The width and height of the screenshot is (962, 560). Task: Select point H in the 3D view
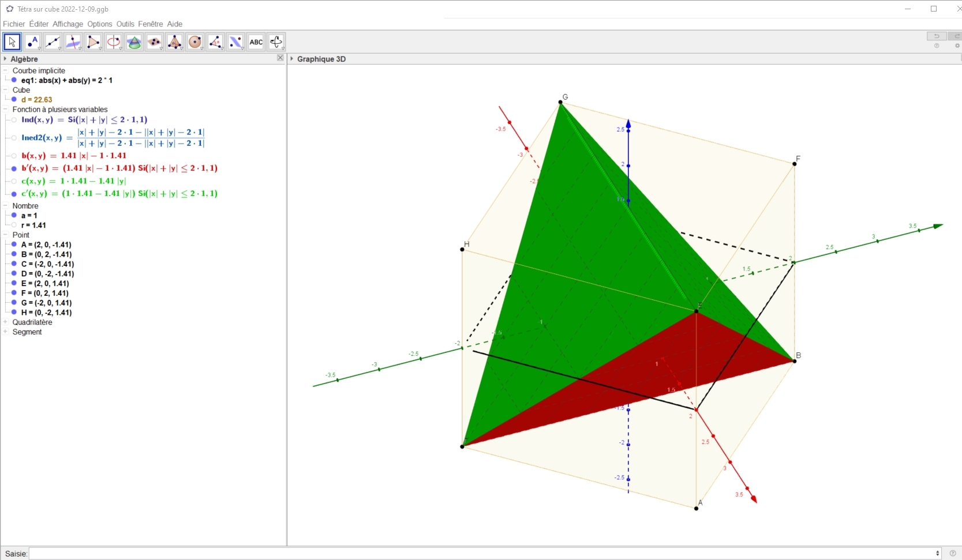(x=462, y=249)
